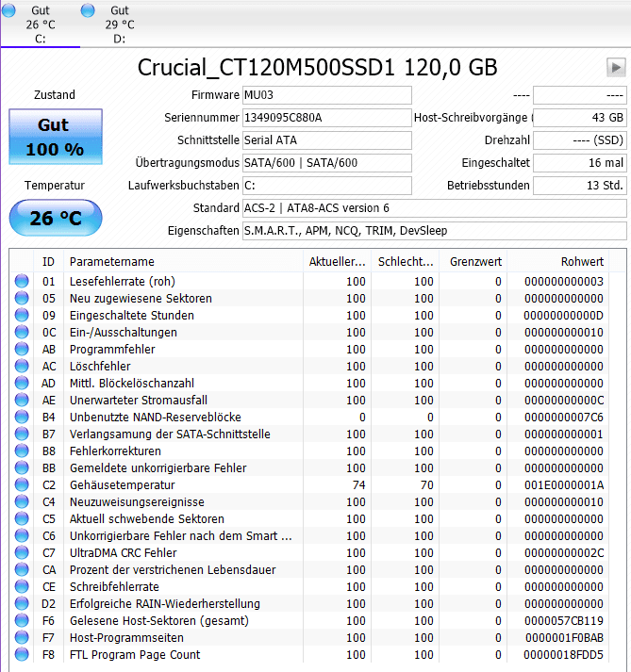Click status icon of Neuzuweisungsereignisse row
This screenshot has width=631, height=672.
point(22,501)
